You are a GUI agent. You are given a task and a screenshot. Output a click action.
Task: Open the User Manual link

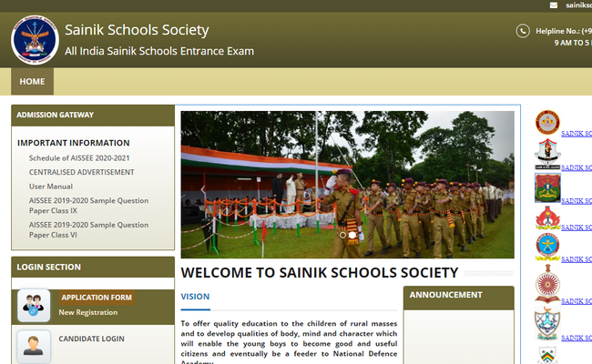(51, 187)
